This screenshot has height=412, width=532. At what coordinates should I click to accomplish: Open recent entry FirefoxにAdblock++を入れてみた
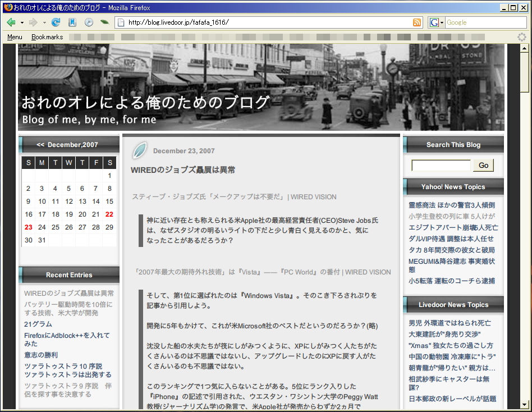click(x=67, y=340)
